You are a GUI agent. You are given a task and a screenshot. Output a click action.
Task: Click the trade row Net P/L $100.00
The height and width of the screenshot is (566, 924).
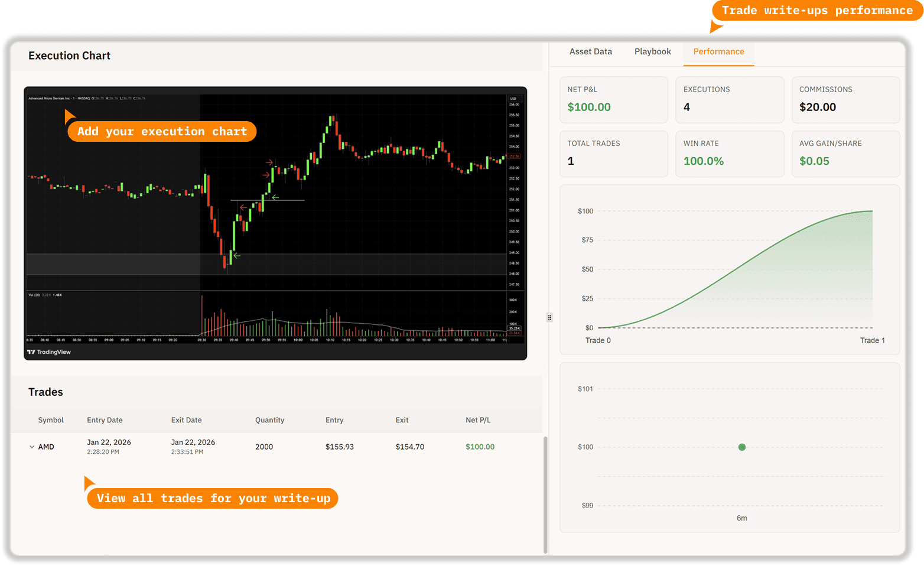480,447
